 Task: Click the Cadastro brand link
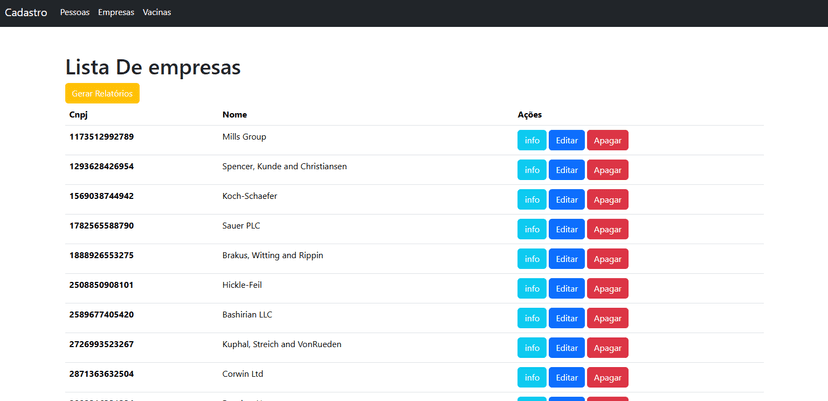(27, 13)
